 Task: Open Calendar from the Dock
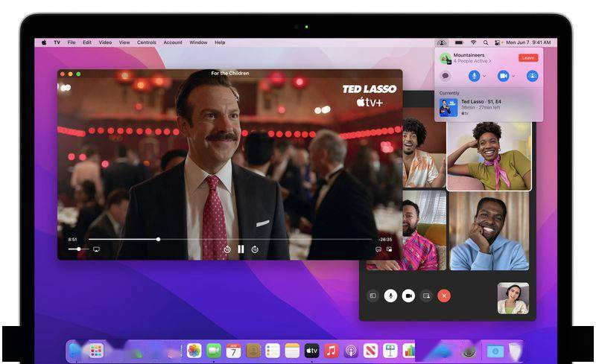233,351
